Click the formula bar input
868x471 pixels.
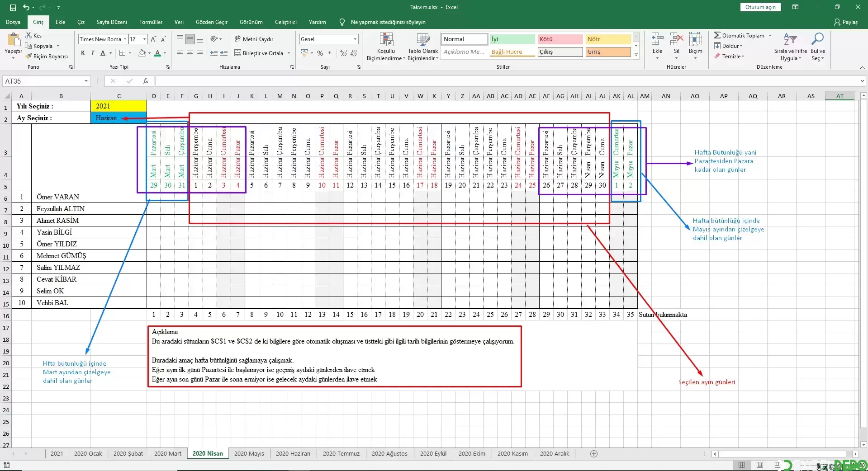pos(507,81)
